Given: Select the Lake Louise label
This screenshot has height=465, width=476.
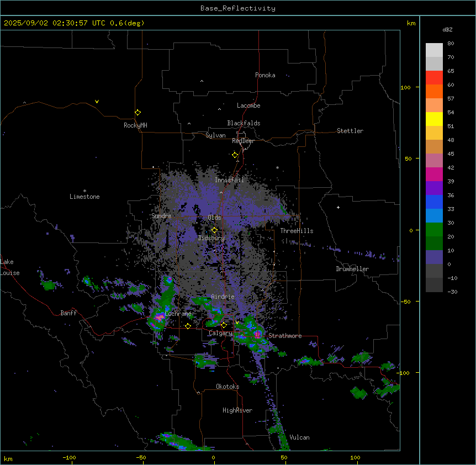Looking at the screenshot, I should [10, 267].
